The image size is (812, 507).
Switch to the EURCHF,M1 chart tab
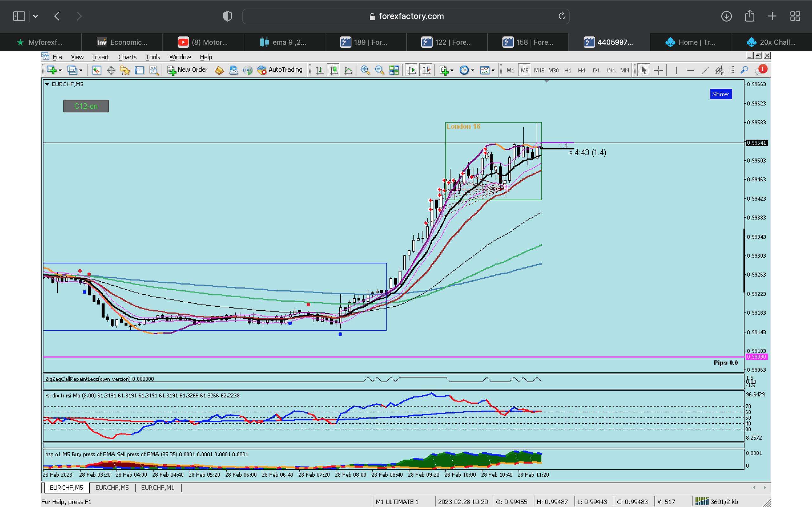pos(157,488)
